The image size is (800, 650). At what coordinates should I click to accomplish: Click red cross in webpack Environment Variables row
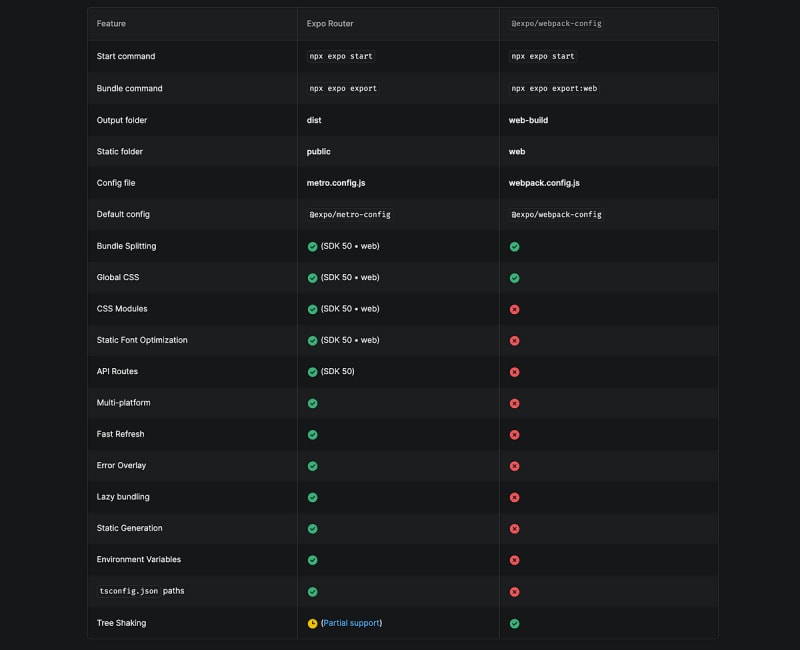pos(514,560)
